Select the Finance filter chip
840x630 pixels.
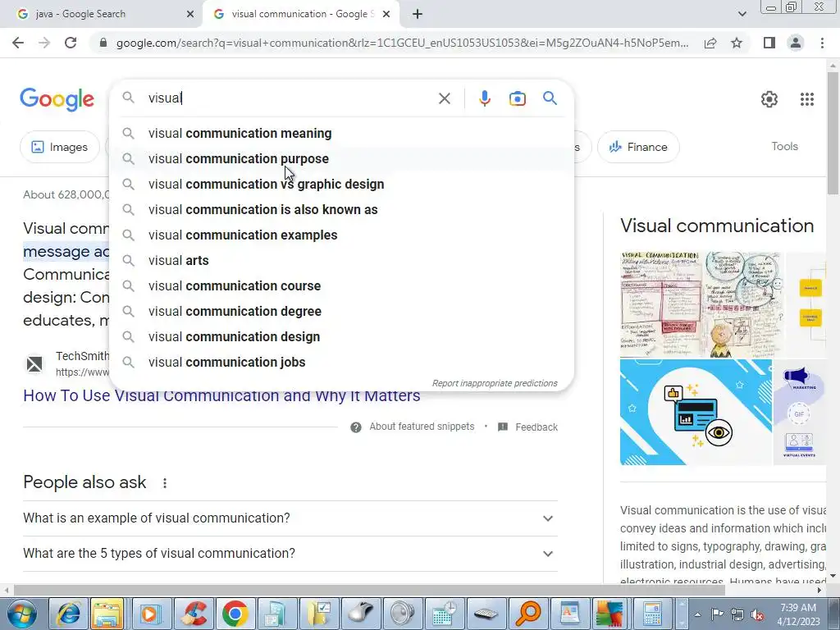638,147
